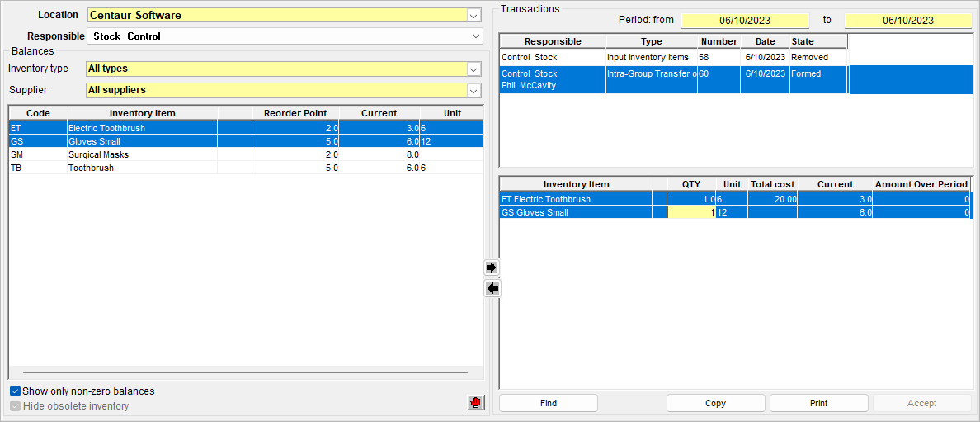Sort balances by Code column header
Screen dimensions: 980x422
[38, 113]
